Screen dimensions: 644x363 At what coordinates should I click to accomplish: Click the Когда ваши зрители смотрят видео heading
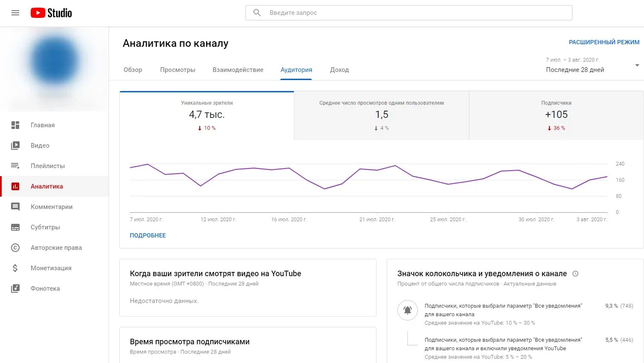coord(216,274)
